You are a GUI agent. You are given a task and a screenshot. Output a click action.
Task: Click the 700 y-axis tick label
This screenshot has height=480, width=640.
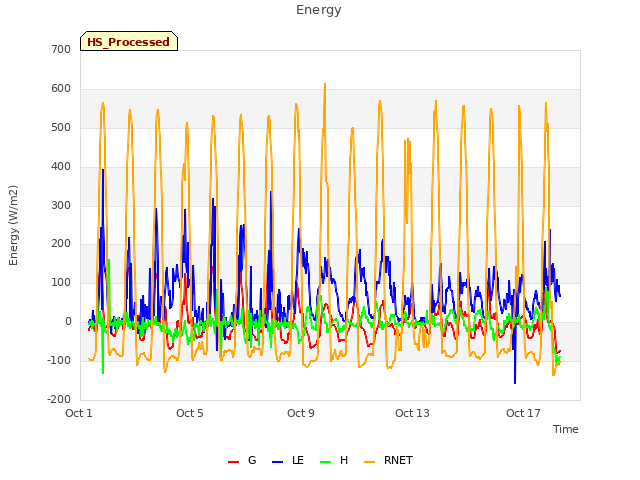coord(61,50)
